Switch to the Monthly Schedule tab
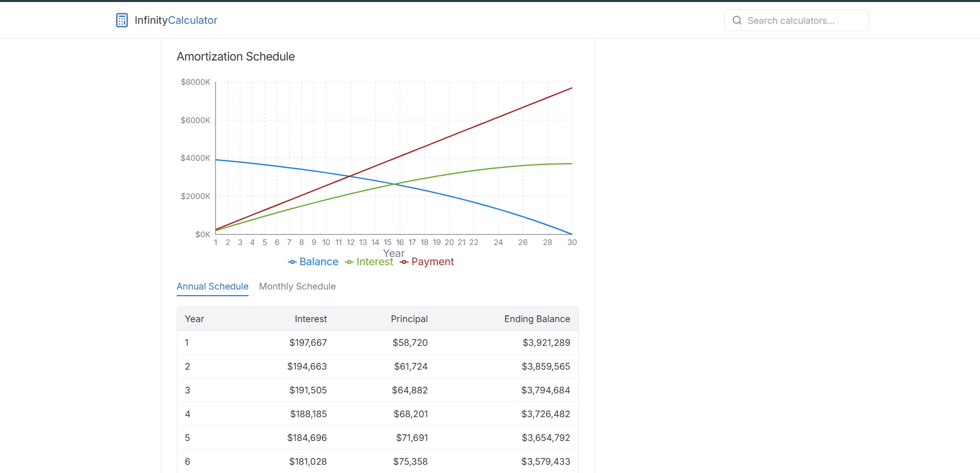 (x=297, y=286)
